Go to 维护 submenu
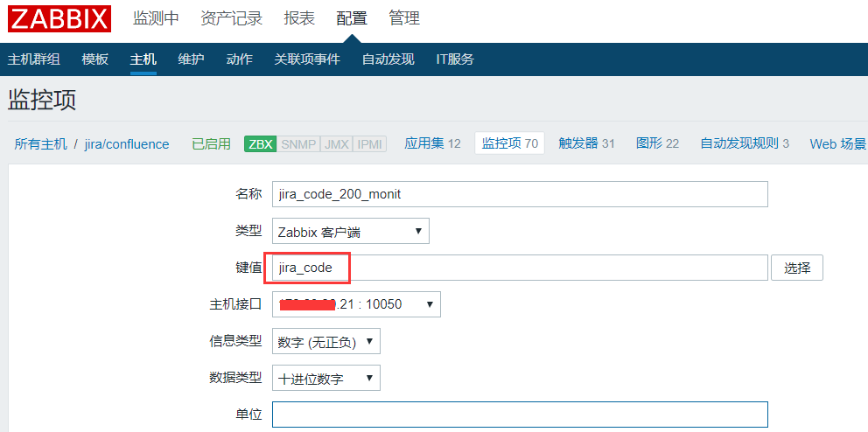The height and width of the screenshot is (432, 868). point(192,59)
